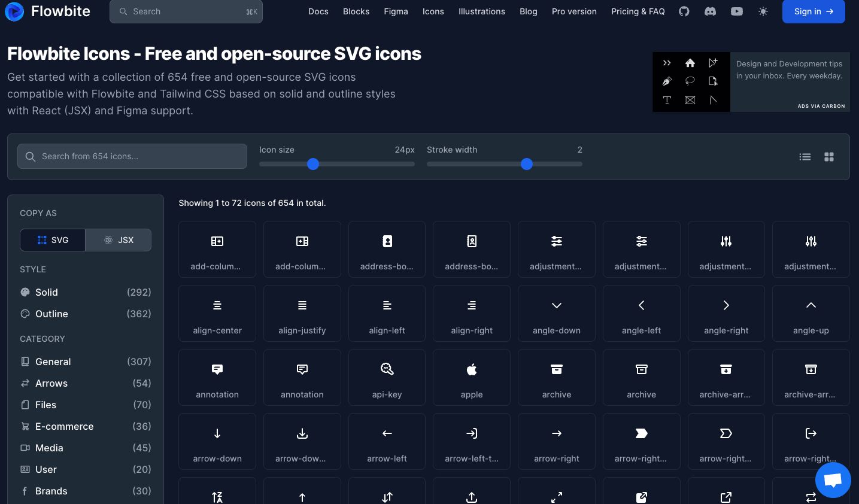Select SVG as the copy format
This screenshot has height=504, width=859.
pyautogui.click(x=53, y=240)
